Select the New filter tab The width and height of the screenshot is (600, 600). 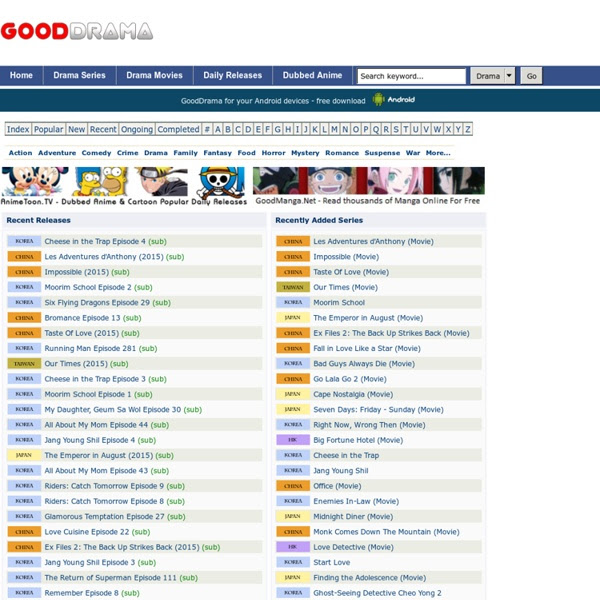(x=77, y=129)
